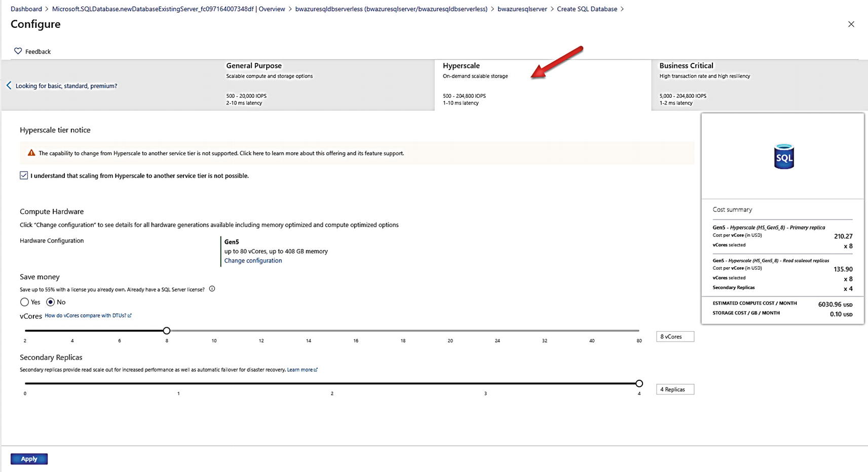Tick the Hyperscale scaling acknowledgment checkbox
The height and width of the screenshot is (472, 868).
24,175
